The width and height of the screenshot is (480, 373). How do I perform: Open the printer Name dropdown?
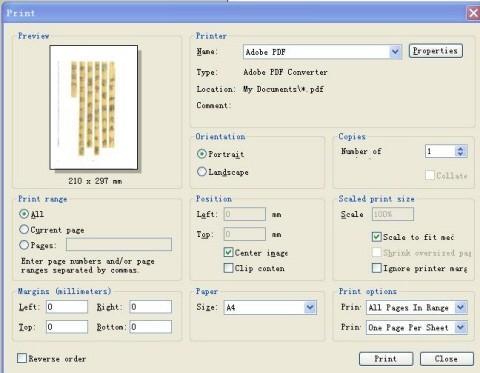395,52
